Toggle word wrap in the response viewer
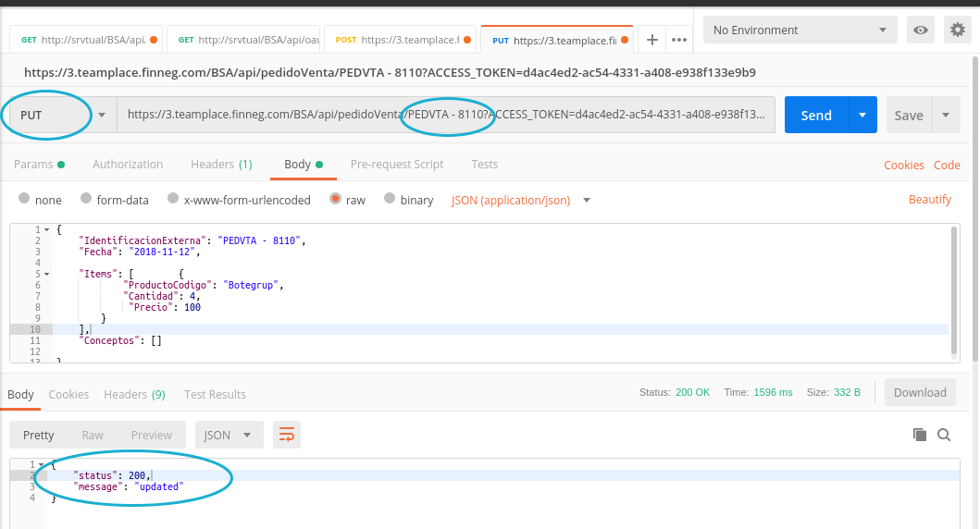 click(287, 435)
